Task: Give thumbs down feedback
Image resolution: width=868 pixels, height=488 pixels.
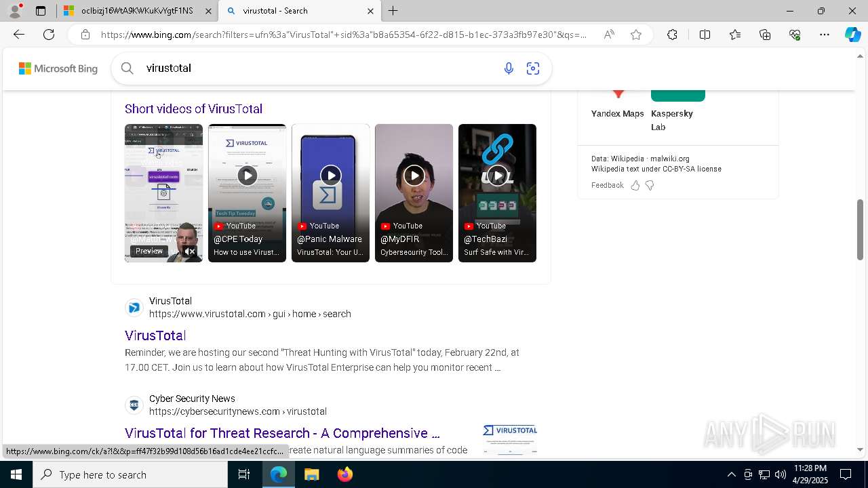Action: (650, 185)
